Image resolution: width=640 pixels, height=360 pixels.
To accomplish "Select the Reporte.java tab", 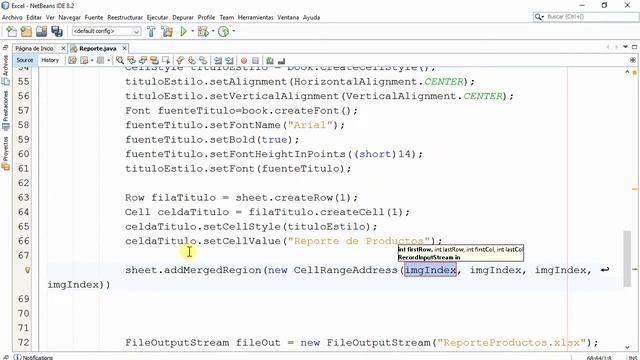I will click(98, 48).
